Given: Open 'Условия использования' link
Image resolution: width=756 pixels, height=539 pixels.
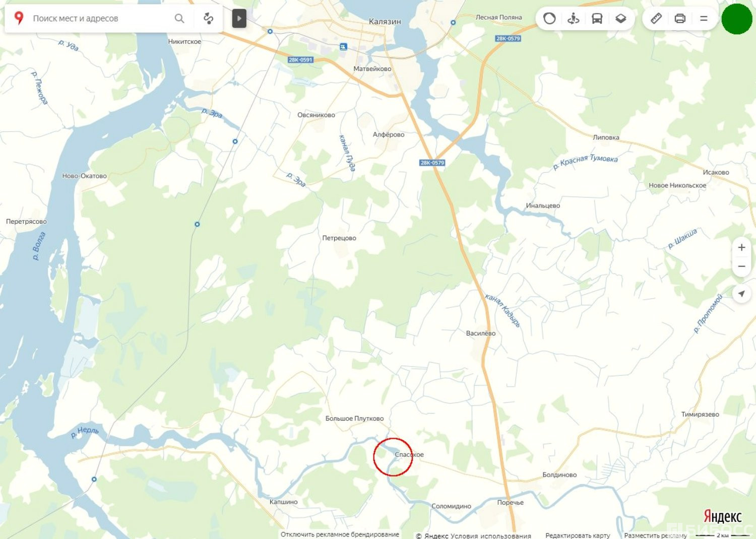Looking at the screenshot, I should [x=490, y=536].
